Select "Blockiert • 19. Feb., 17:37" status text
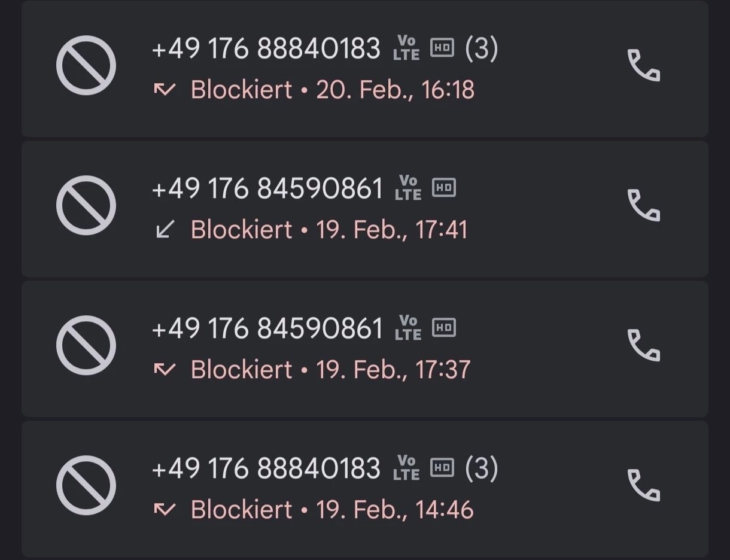This screenshot has height=560, width=730. pyautogui.click(x=330, y=370)
